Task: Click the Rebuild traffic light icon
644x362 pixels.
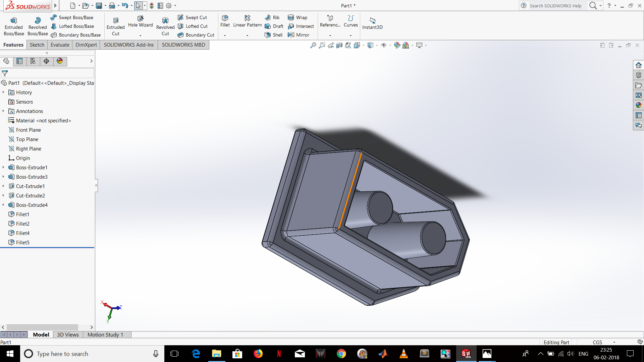Action: pyautogui.click(x=152, y=6)
